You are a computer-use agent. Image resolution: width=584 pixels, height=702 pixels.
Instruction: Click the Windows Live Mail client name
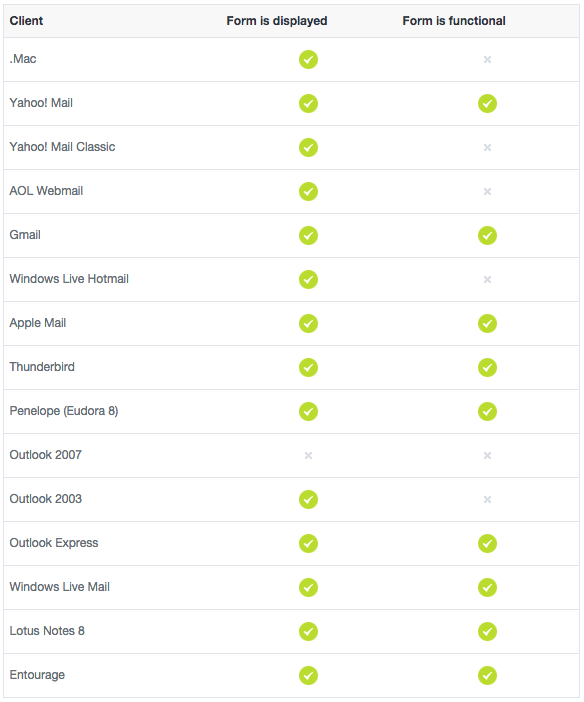coord(60,587)
